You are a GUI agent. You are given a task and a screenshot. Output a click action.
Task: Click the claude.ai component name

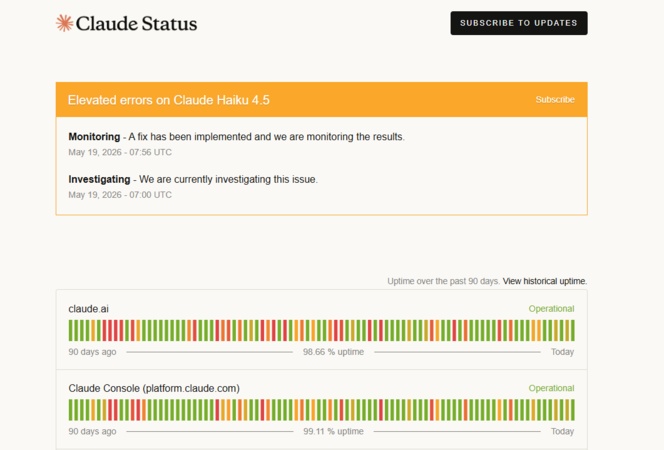89,309
